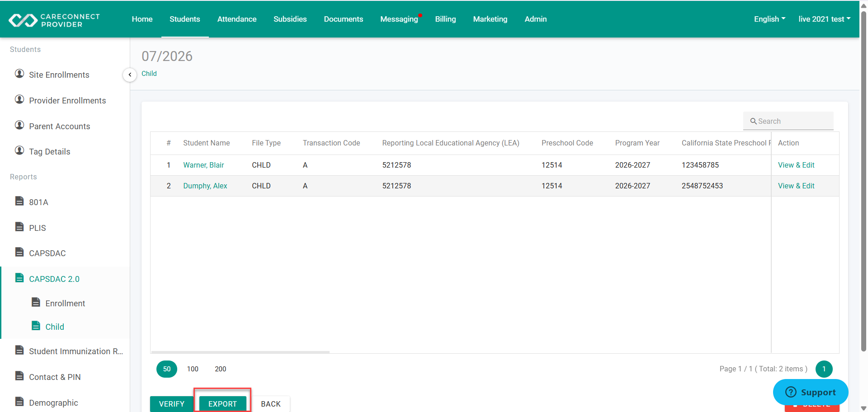Click the 801A report document icon
Viewport: 868px width, 412px height.
click(x=19, y=201)
